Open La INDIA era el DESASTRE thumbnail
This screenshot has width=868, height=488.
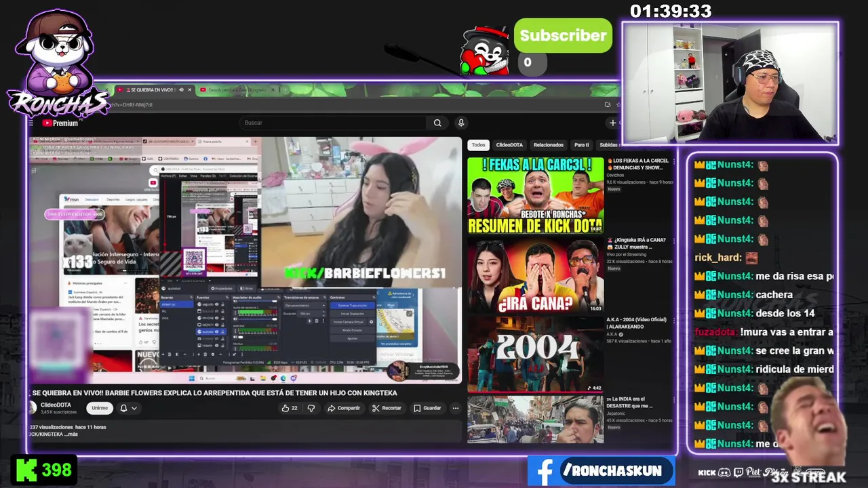point(535,419)
